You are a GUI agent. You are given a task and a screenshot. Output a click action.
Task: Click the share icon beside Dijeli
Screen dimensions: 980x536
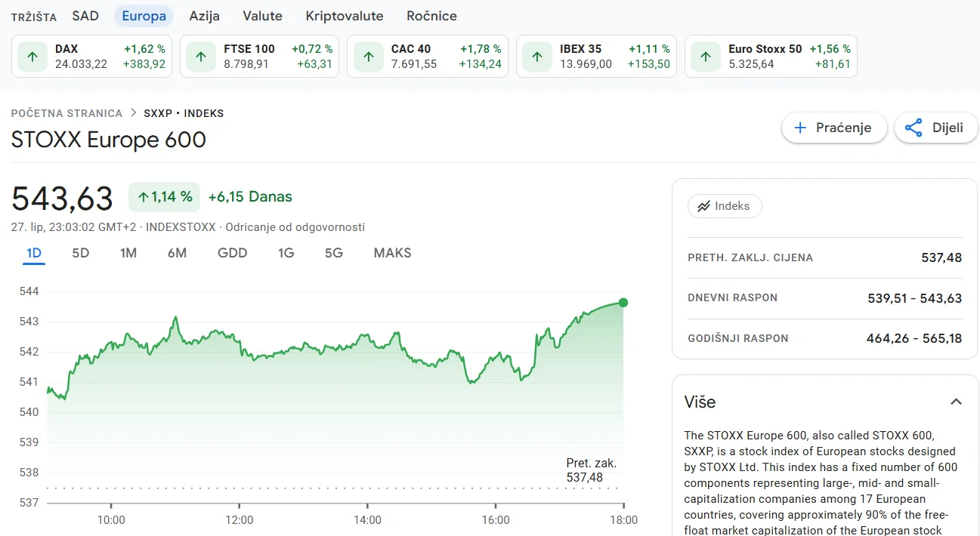(914, 128)
